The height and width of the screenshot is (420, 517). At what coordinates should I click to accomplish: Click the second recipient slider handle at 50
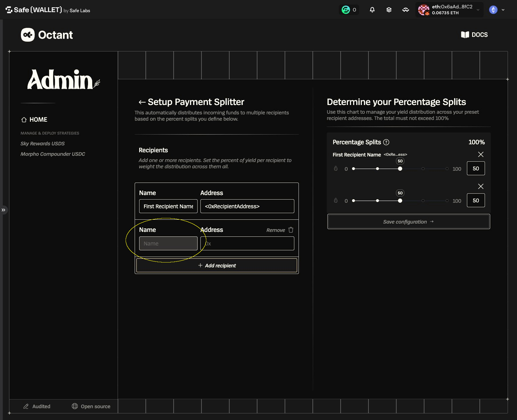click(x=400, y=201)
